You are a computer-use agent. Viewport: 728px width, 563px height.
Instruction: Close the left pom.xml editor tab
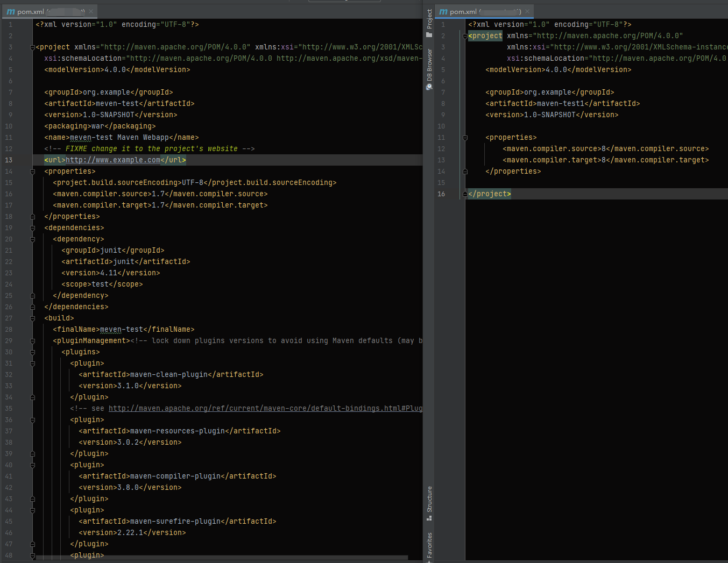point(91,11)
